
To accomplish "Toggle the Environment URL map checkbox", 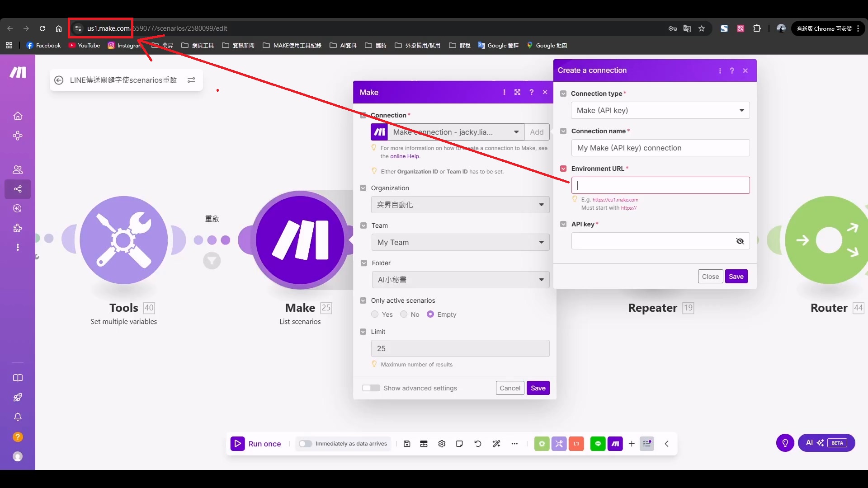I will [563, 169].
